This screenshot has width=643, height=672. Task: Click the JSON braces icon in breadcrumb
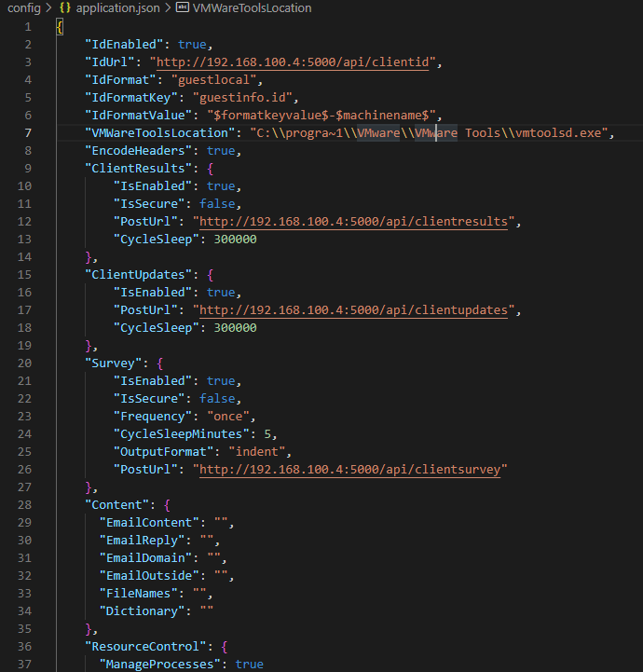(65, 7)
